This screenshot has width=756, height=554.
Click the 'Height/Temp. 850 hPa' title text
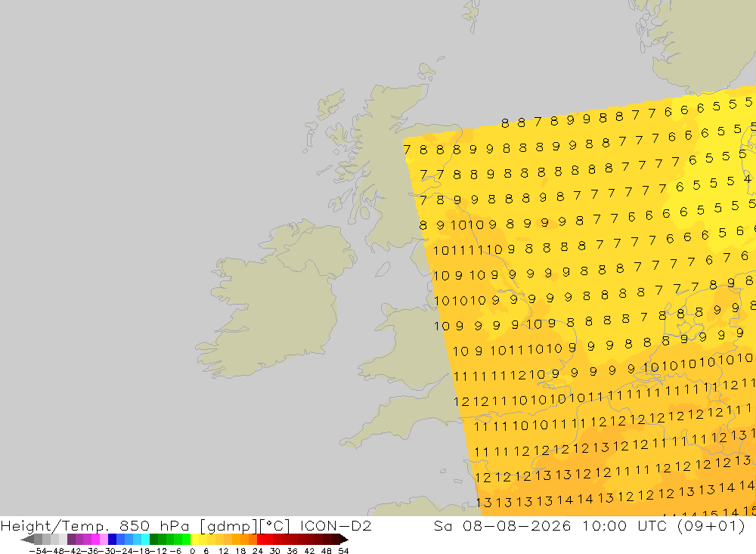95,525
